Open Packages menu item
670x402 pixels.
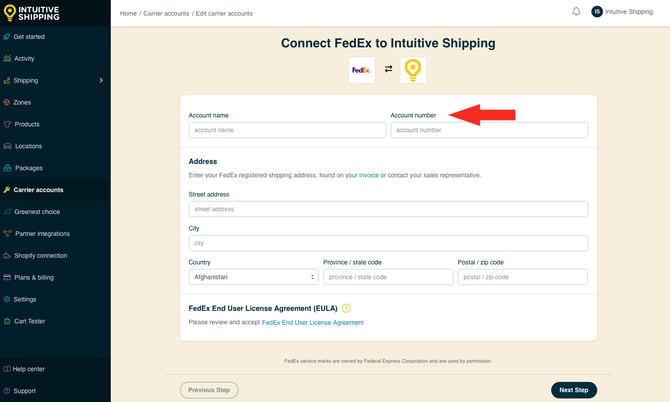29,168
